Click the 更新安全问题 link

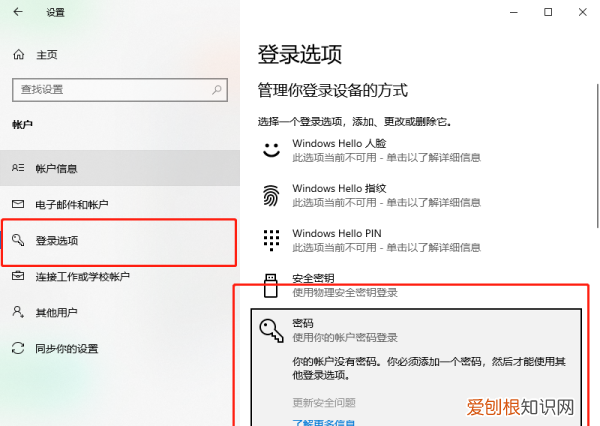click(x=324, y=402)
